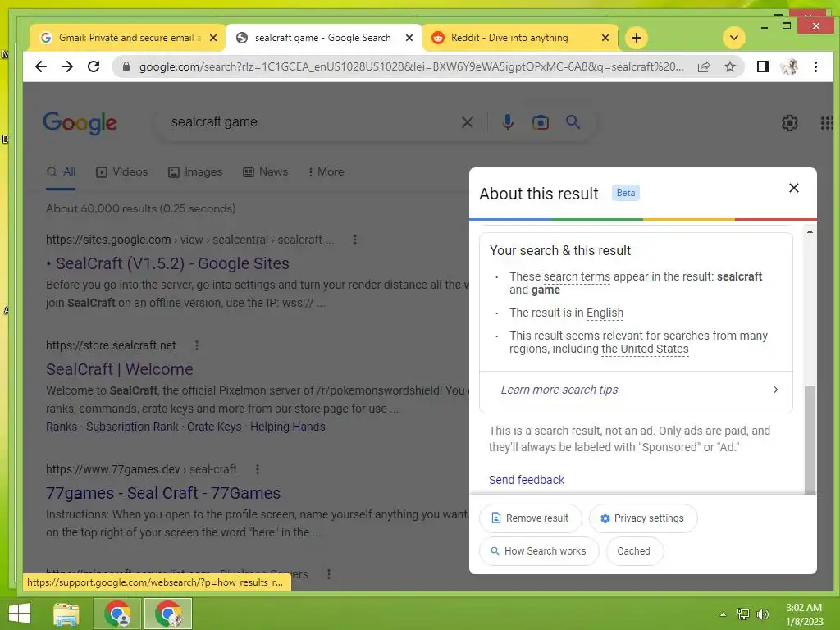The image size is (840, 630).
Task: Select the All results tab
Action: point(61,172)
